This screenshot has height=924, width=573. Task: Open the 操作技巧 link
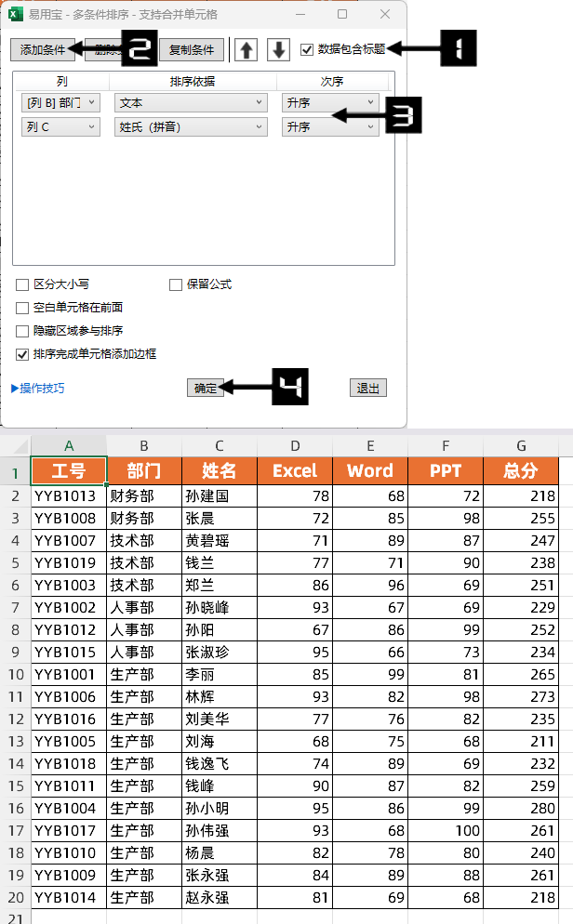[x=38, y=389]
